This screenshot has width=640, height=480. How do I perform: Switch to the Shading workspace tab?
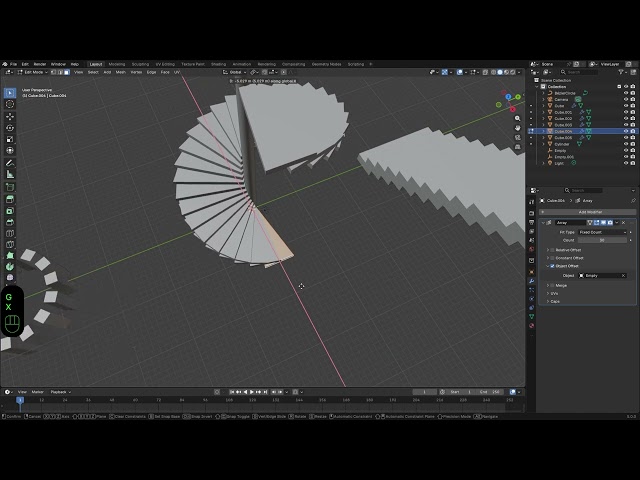point(218,64)
